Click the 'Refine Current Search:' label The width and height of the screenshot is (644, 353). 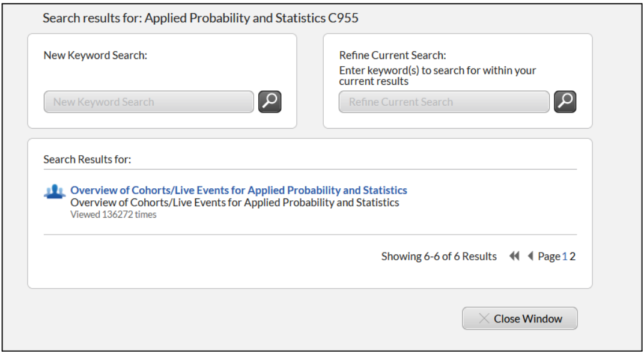393,55
